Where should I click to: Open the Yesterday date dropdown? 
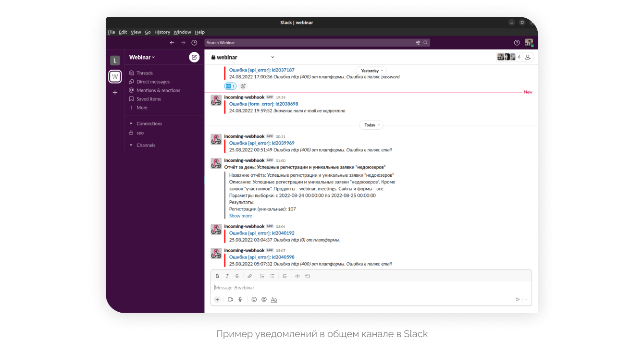(x=372, y=71)
